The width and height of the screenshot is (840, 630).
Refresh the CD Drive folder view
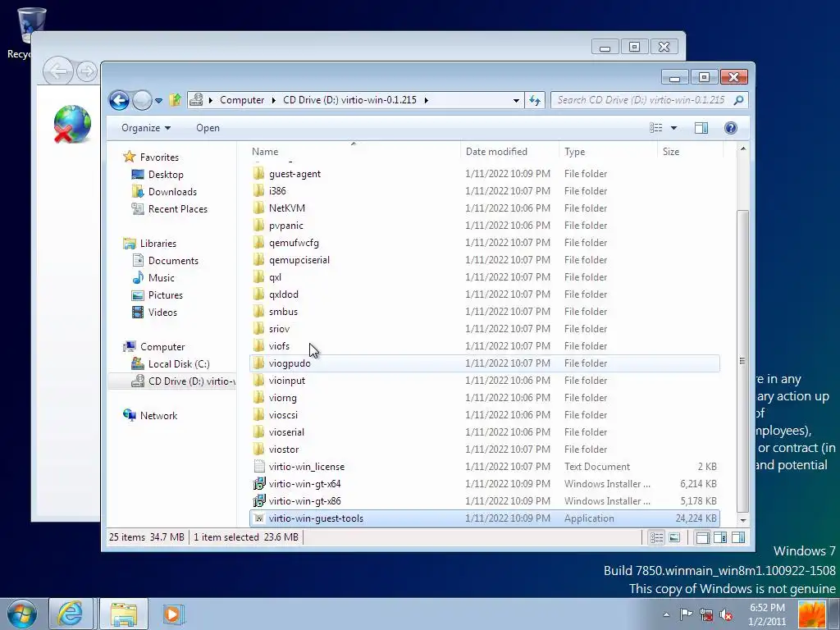click(x=535, y=100)
